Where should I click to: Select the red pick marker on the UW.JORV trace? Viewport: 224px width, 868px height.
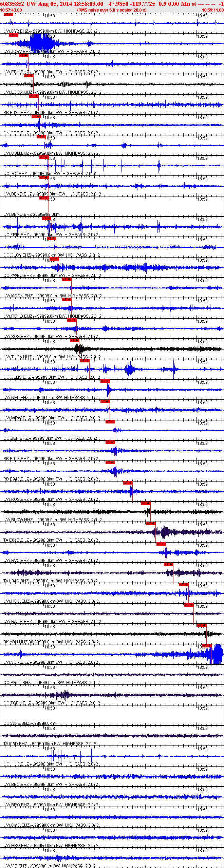click(x=13, y=35)
